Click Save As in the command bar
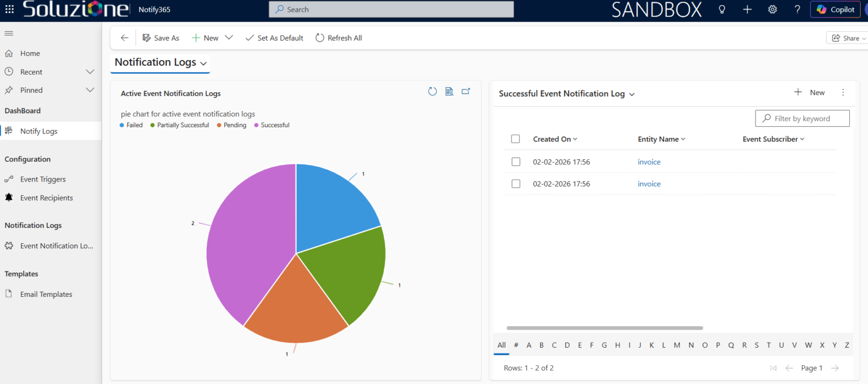This screenshot has width=868, height=384. [x=161, y=38]
